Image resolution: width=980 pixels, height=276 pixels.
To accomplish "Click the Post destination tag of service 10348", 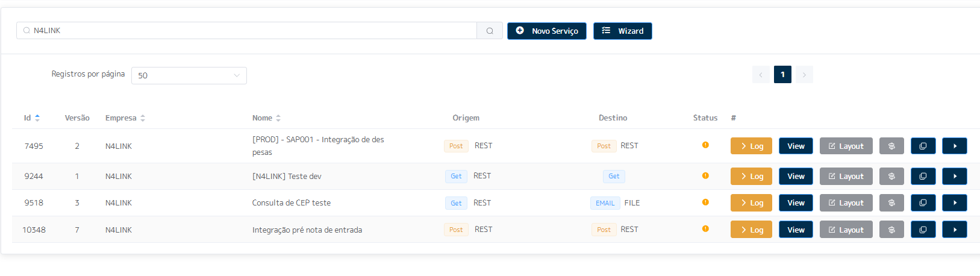I will [604, 230].
